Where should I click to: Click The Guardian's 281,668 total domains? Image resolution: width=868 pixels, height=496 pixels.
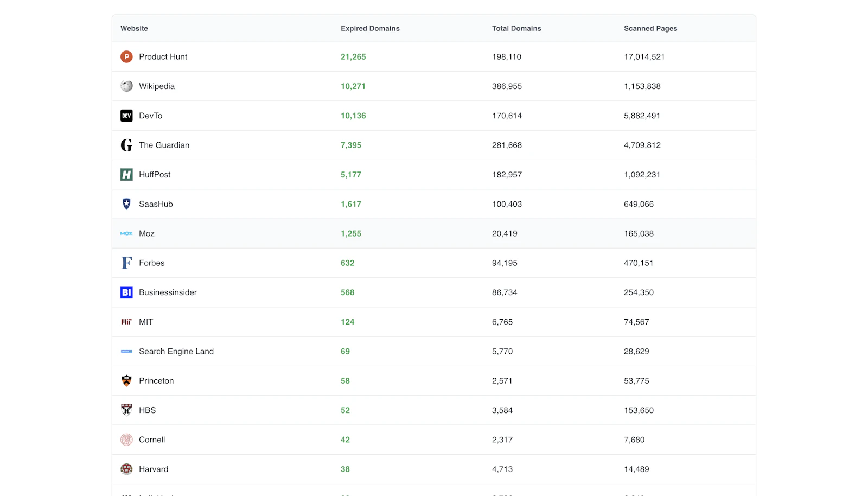(507, 145)
